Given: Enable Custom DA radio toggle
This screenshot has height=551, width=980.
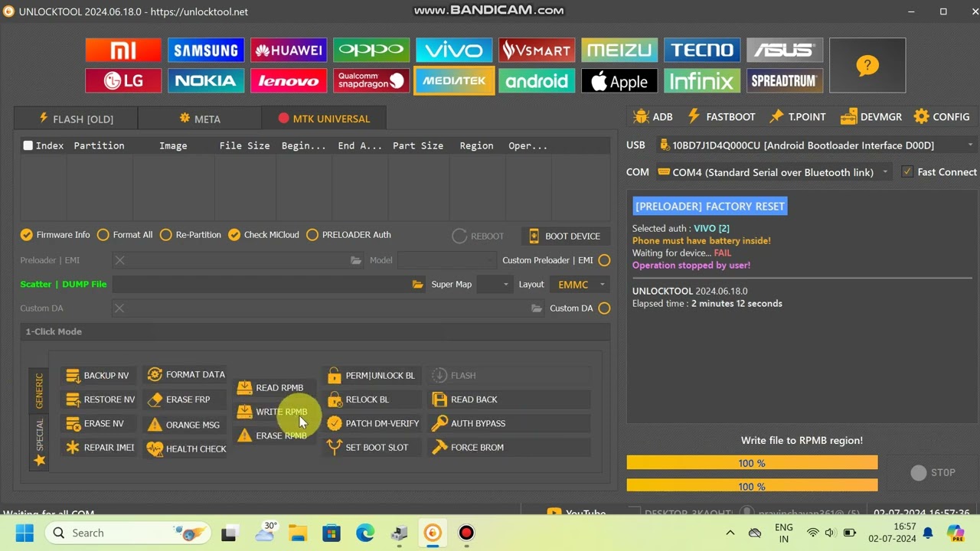Looking at the screenshot, I should (604, 308).
